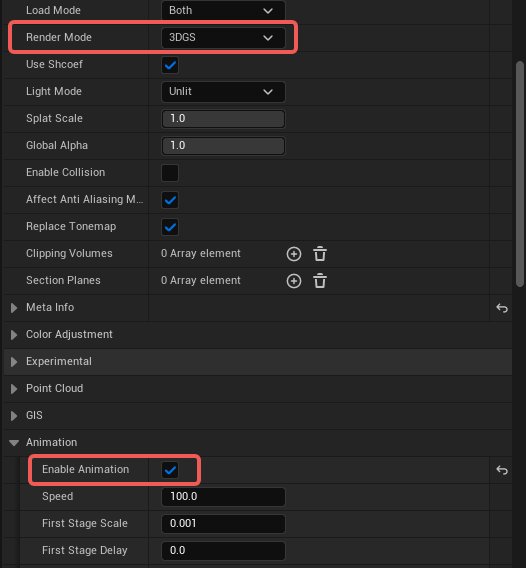Toggle Affect Anti Aliasing checkbox
526x568 pixels.
point(170,200)
